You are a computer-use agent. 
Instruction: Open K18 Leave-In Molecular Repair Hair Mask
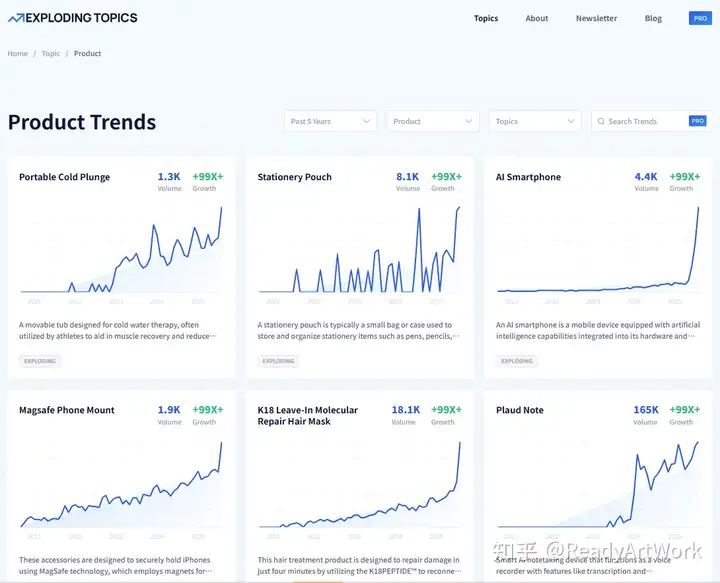click(x=308, y=416)
